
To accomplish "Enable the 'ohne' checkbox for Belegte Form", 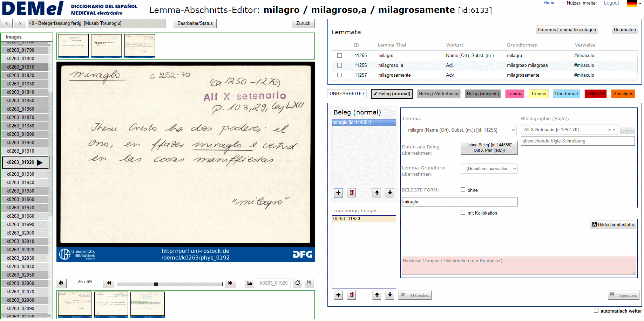I will point(463,190).
